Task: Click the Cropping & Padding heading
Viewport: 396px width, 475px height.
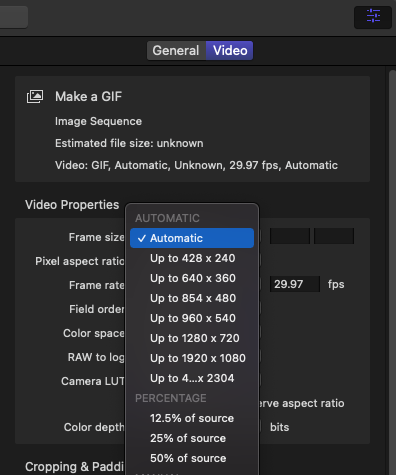Action: pos(75,467)
